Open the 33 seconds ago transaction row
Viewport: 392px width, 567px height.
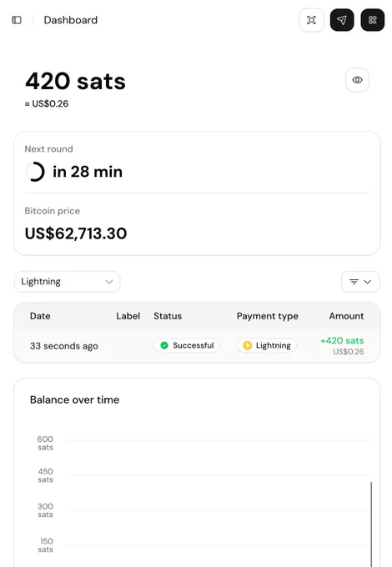tap(197, 346)
